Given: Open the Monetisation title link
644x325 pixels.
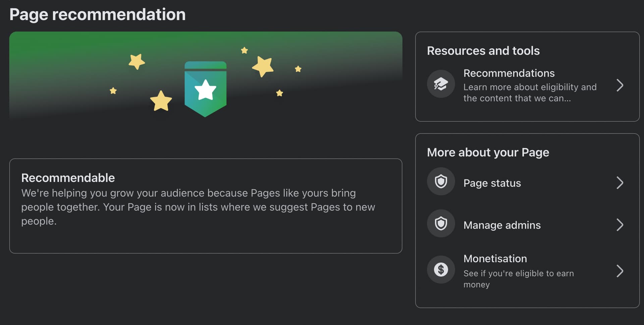Looking at the screenshot, I should coord(495,259).
